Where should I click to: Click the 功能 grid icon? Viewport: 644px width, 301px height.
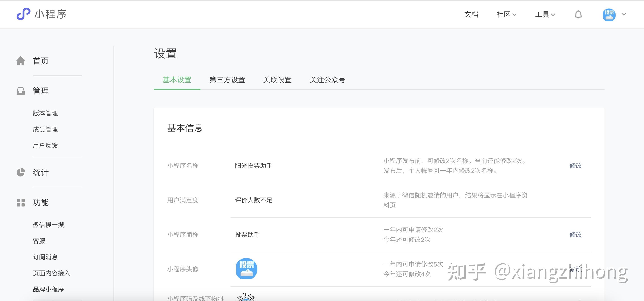[x=21, y=203]
